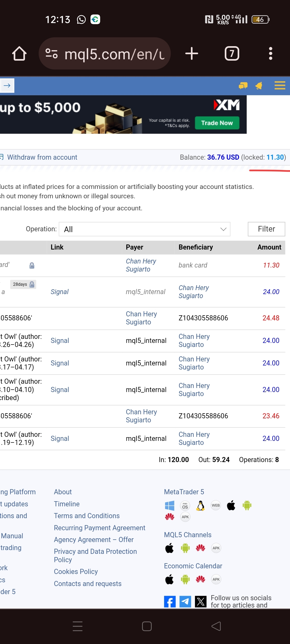Open Signal link in 26–04.26 row
Viewport: 290px width, 644px height.
[x=60, y=341]
